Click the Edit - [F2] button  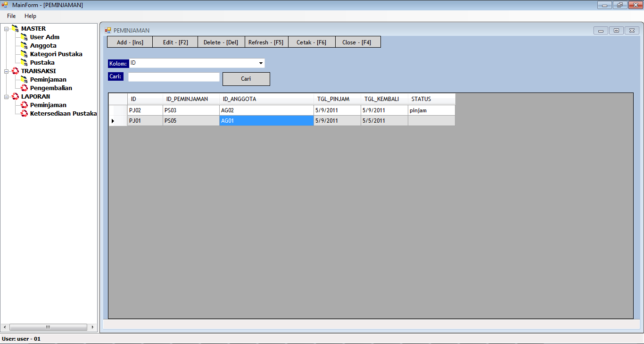(x=175, y=42)
